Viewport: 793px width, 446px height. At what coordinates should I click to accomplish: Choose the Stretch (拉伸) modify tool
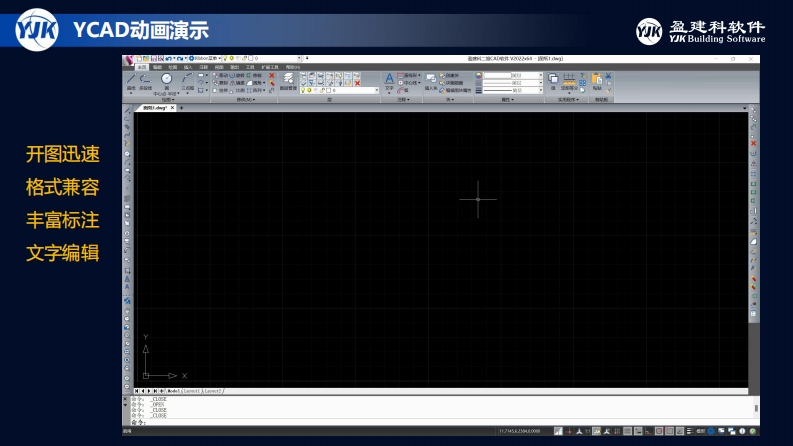[221, 90]
